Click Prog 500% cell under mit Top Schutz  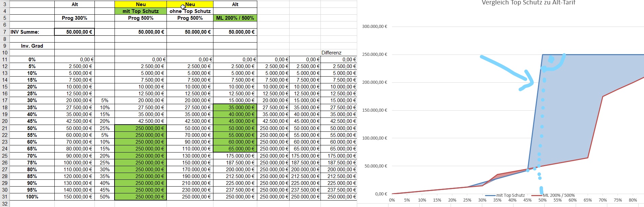(x=141, y=18)
